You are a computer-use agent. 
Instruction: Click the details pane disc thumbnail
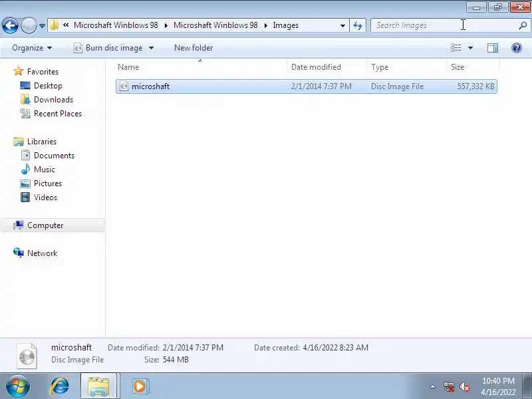27,356
